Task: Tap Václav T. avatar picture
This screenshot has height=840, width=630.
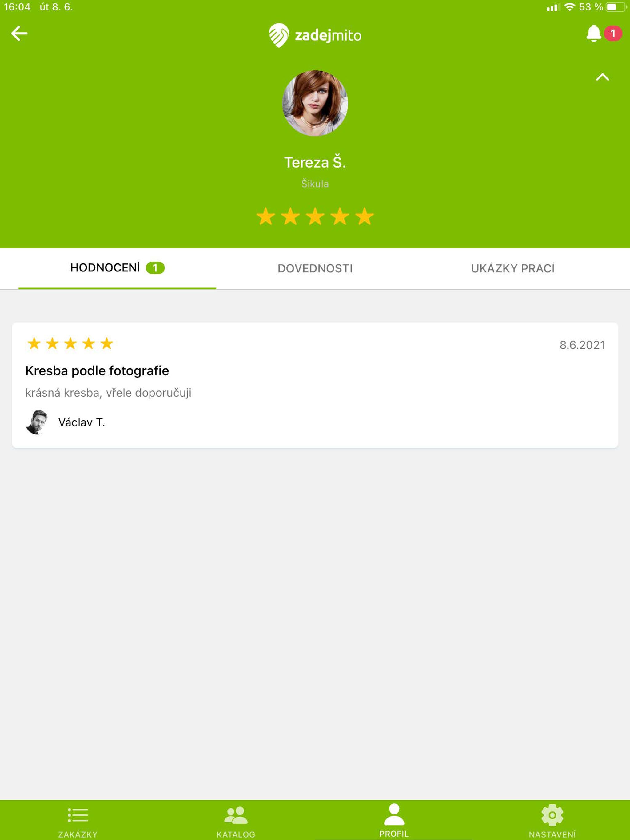Action: coord(37,422)
